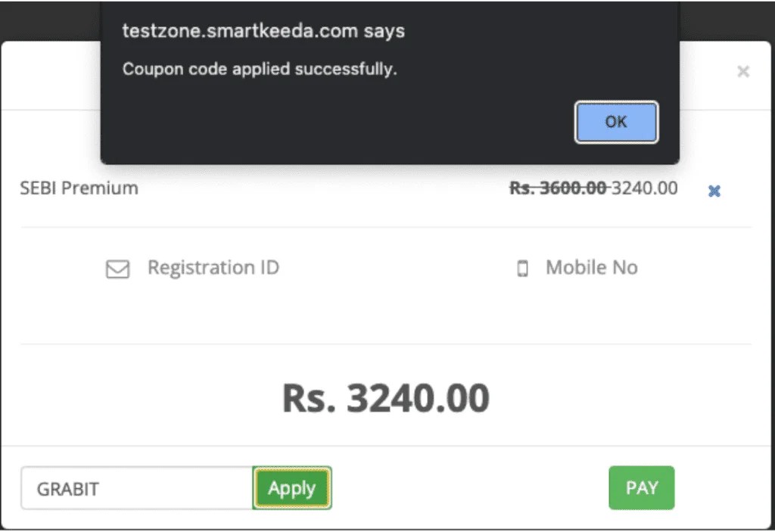775x532 pixels.
Task: Click the blue X to remove SEBI Premium
Action: coord(714,191)
